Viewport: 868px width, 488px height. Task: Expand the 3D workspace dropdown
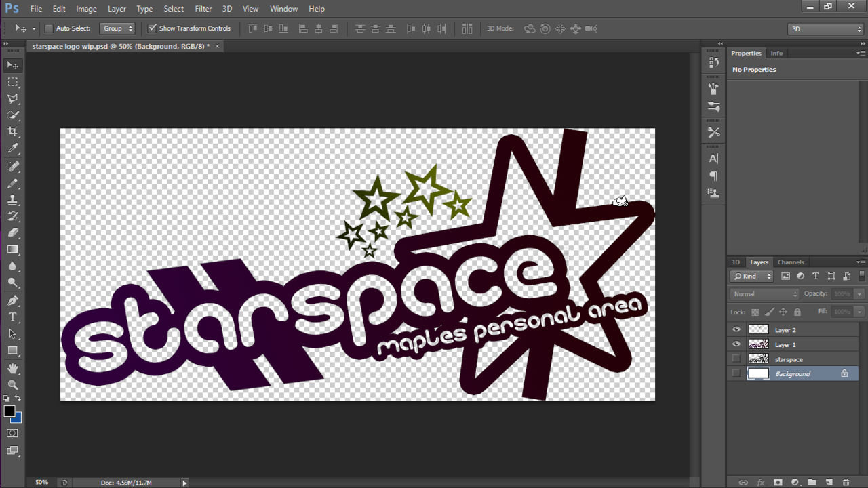(825, 28)
